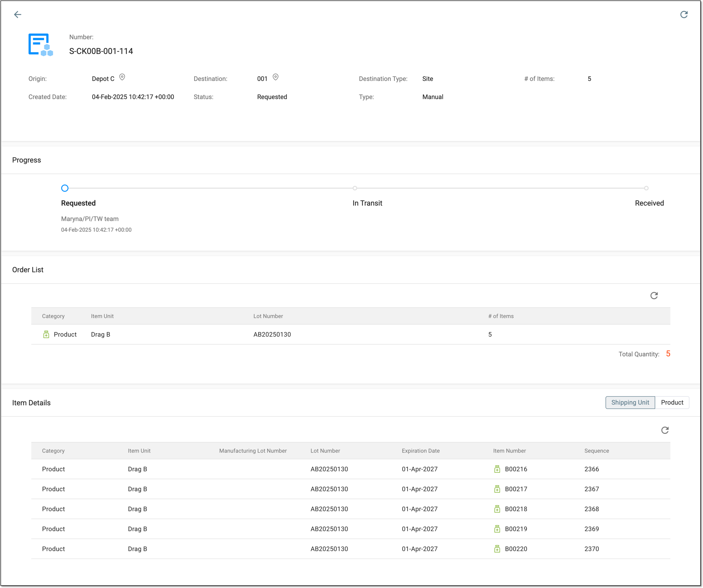Click item number B00217
703x588 pixels.
[516, 489]
